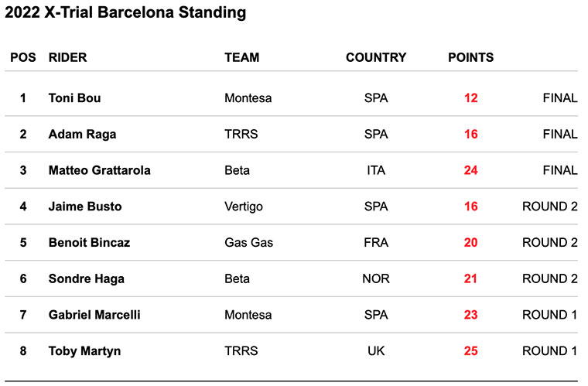Click the Vertigo team cell
The width and height of the screenshot is (588, 386).
click(244, 207)
